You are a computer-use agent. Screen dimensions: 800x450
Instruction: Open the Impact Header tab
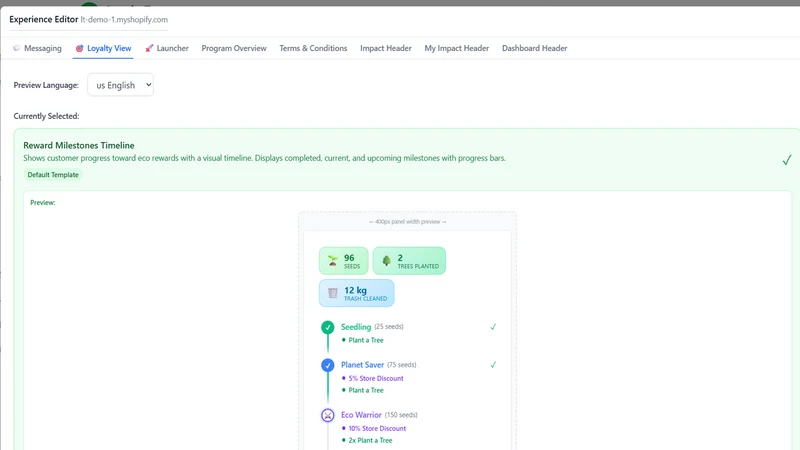click(x=386, y=48)
